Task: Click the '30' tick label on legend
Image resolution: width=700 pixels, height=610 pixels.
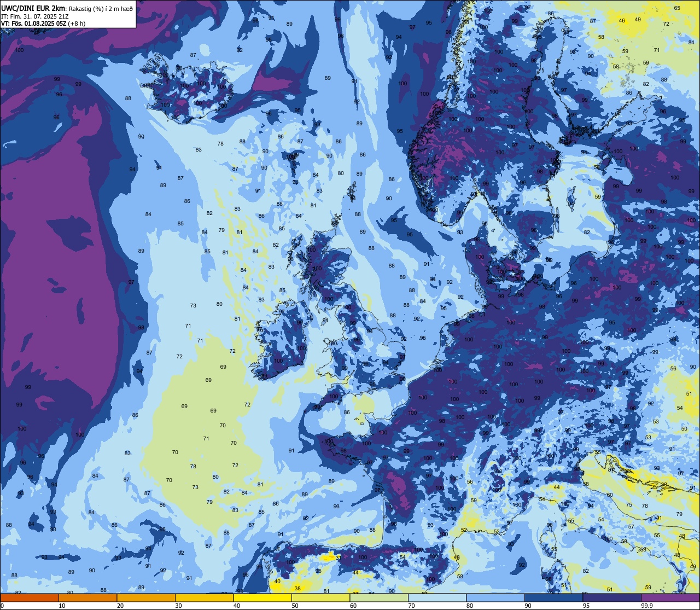Action: point(178,606)
